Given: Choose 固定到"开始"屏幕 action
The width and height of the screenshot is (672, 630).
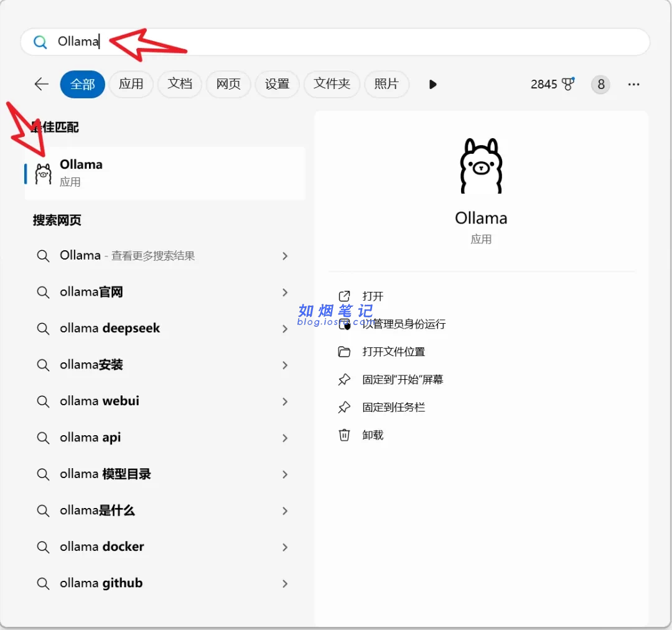Looking at the screenshot, I should tap(403, 380).
